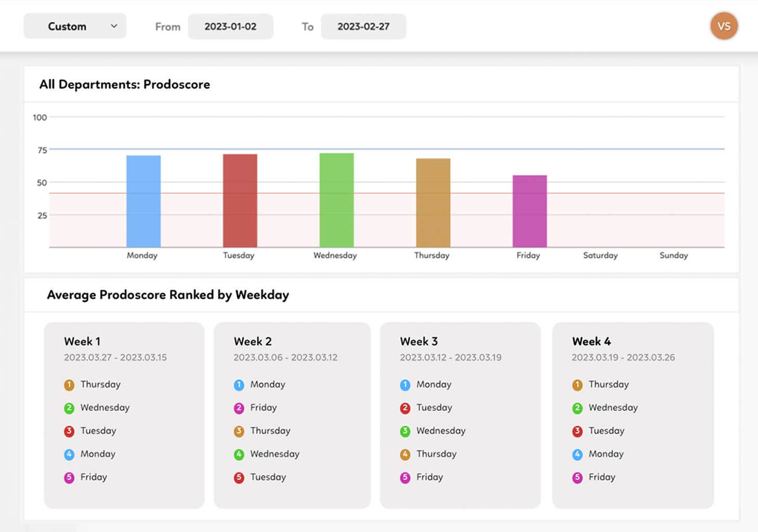Select Friday text in Week 3 card

click(x=429, y=477)
